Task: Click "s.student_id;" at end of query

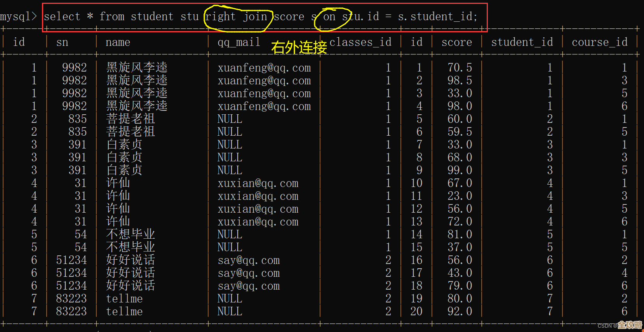Action: click(x=437, y=17)
